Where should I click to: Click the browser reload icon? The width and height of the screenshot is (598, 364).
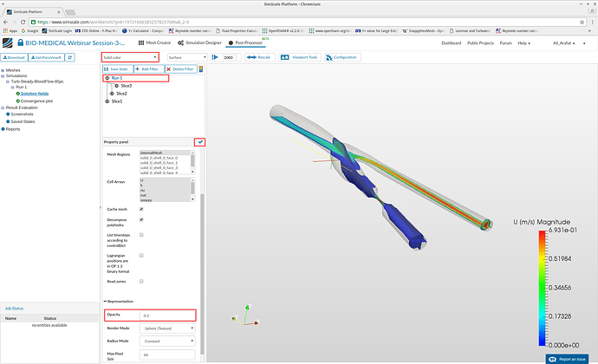[x=23, y=23]
